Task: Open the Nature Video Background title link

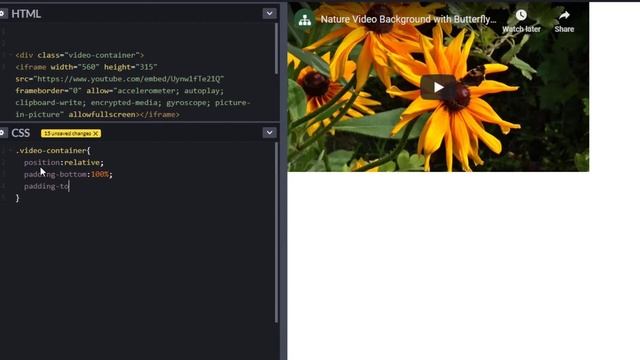Action: [408, 19]
